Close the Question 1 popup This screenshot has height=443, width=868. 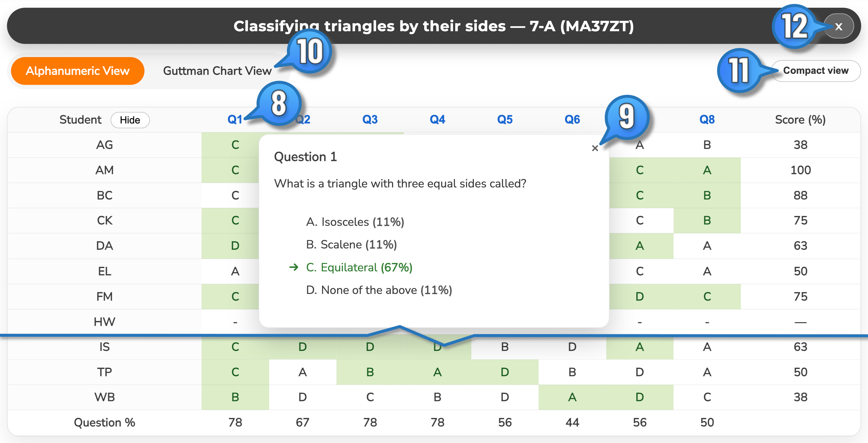pos(595,148)
